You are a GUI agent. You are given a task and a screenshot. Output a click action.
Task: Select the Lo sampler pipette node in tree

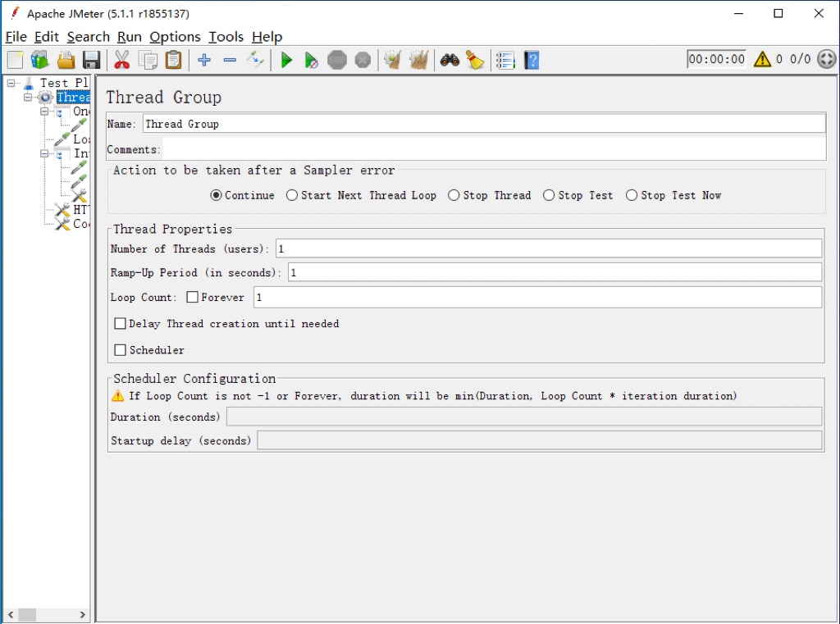click(x=62, y=139)
